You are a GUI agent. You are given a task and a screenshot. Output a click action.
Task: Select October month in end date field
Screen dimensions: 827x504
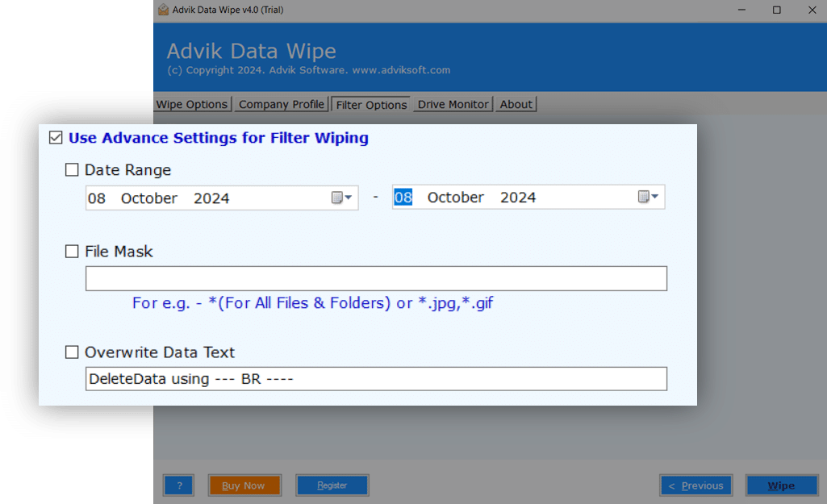[x=455, y=198]
